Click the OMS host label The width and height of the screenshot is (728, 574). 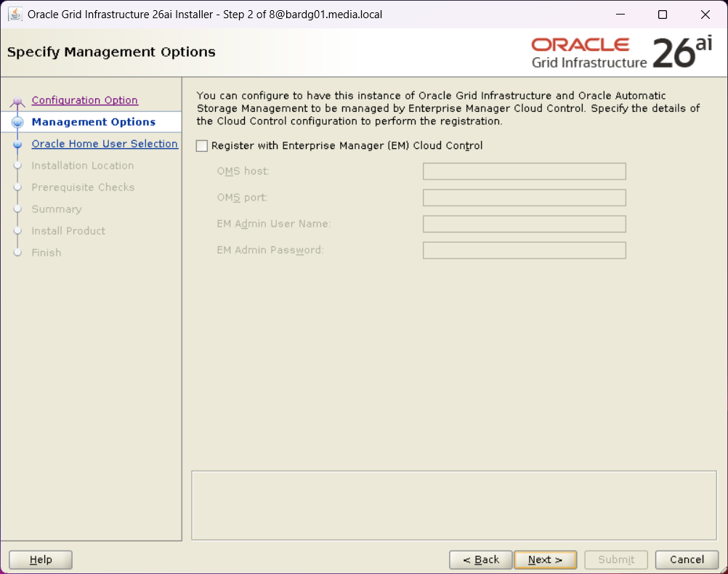coord(243,171)
